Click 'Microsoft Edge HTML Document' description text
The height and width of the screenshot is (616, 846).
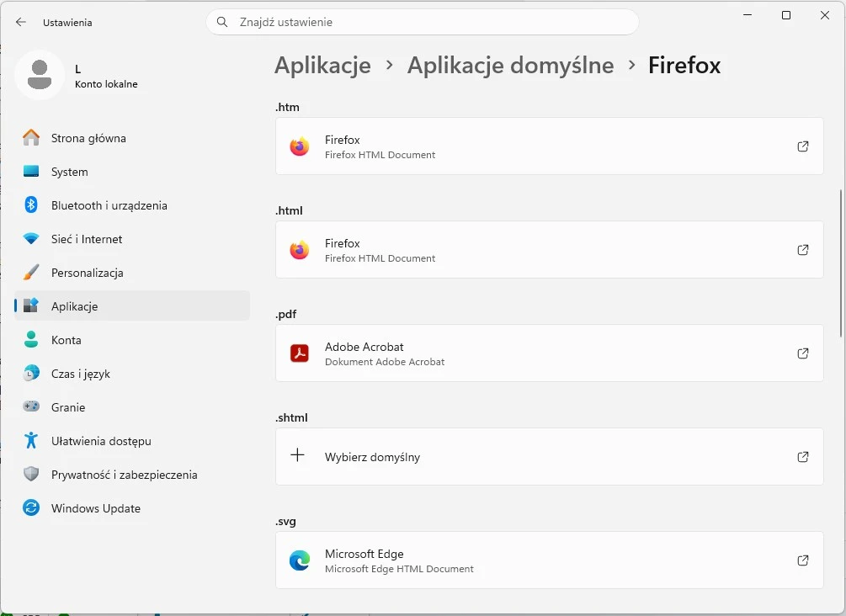[x=399, y=569]
